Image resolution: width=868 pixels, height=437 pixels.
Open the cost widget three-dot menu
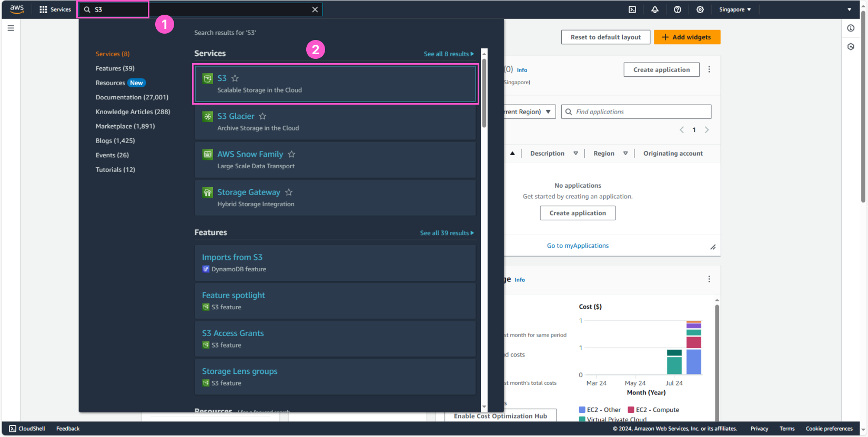click(709, 279)
